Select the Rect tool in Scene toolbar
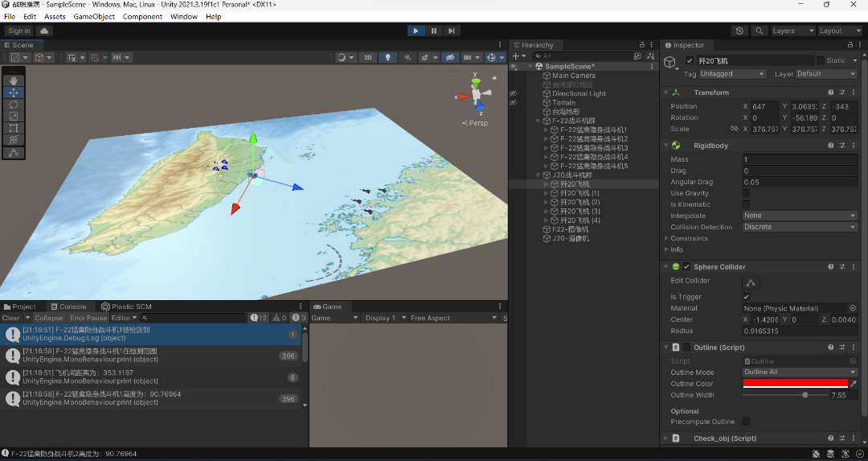 click(x=14, y=128)
